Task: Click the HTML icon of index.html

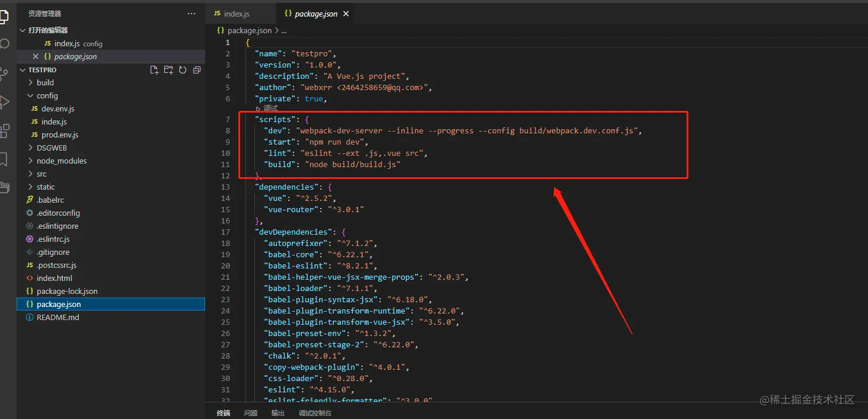Action: pos(30,279)
